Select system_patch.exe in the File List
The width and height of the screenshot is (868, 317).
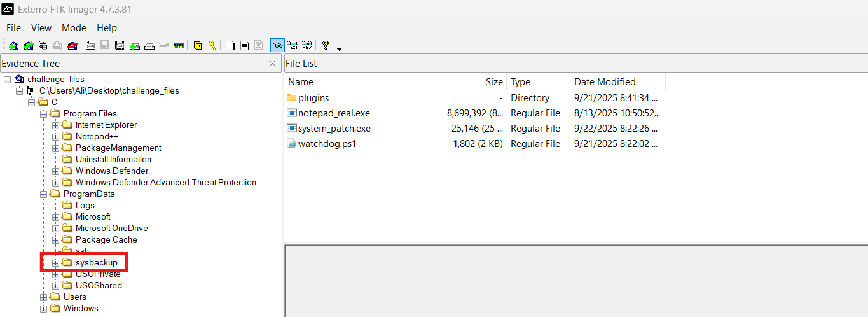pyautogui.click(x=334, y=129)
